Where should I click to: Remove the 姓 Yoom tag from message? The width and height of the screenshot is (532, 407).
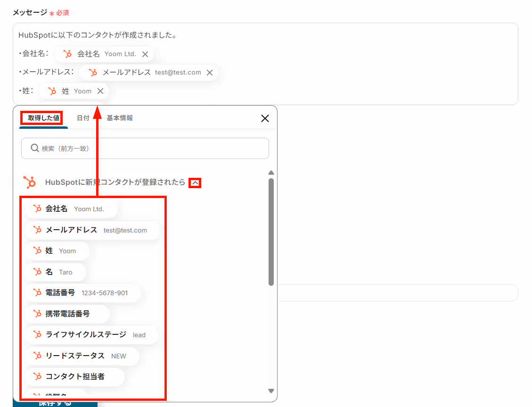[x=100, y=91]
